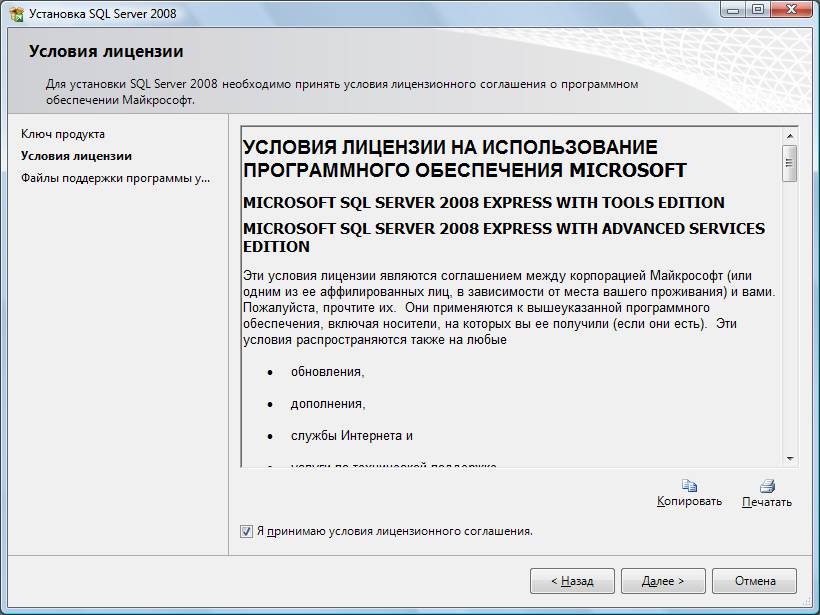Click the Копировать (copy) icon
820x615 pixels.
click(x=689, y=485)
